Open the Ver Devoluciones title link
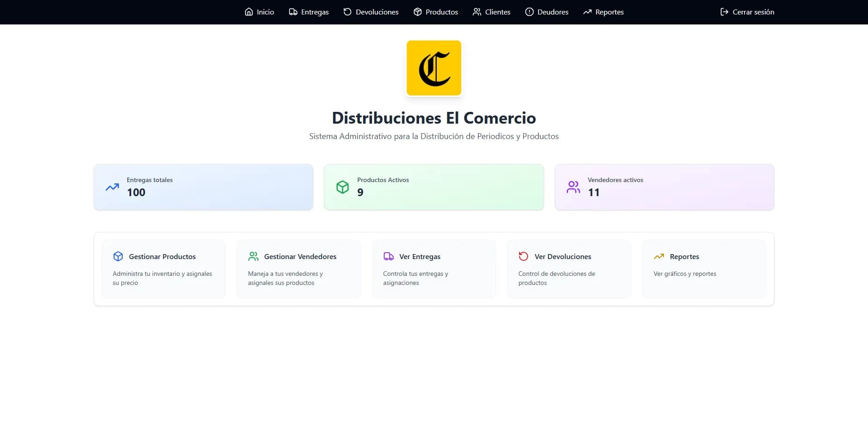868x428 pixels. [563, 256]
